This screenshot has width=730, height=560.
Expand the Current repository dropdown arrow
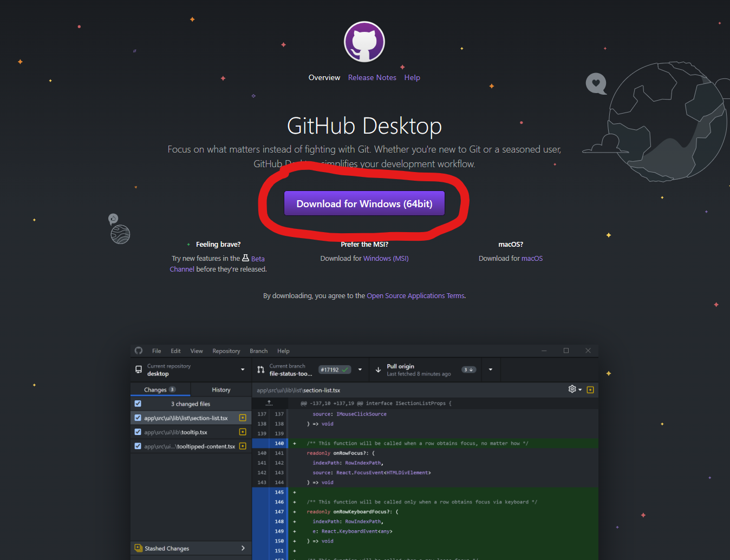(243, 370)
